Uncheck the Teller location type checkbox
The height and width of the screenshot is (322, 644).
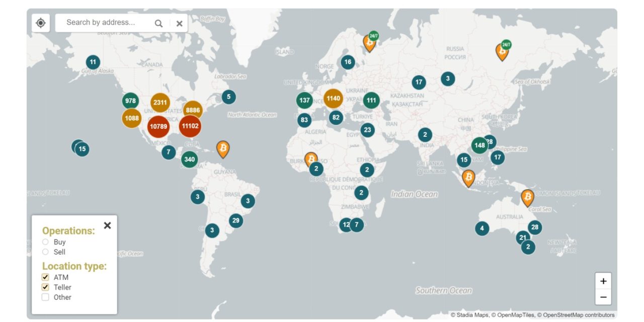[46, 287]
